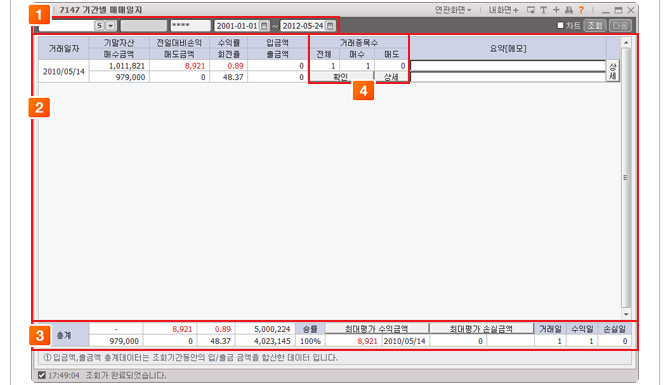The width and height of the screenshot is (670, 385).
Task: Open calendar picker for end date 2012-05-24
Action: [330, 26]
